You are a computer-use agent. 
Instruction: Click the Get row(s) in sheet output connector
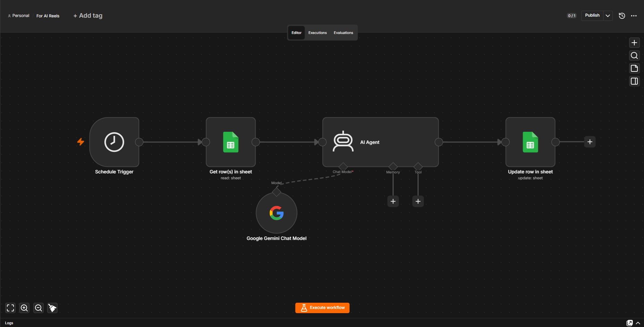(256, 142)
